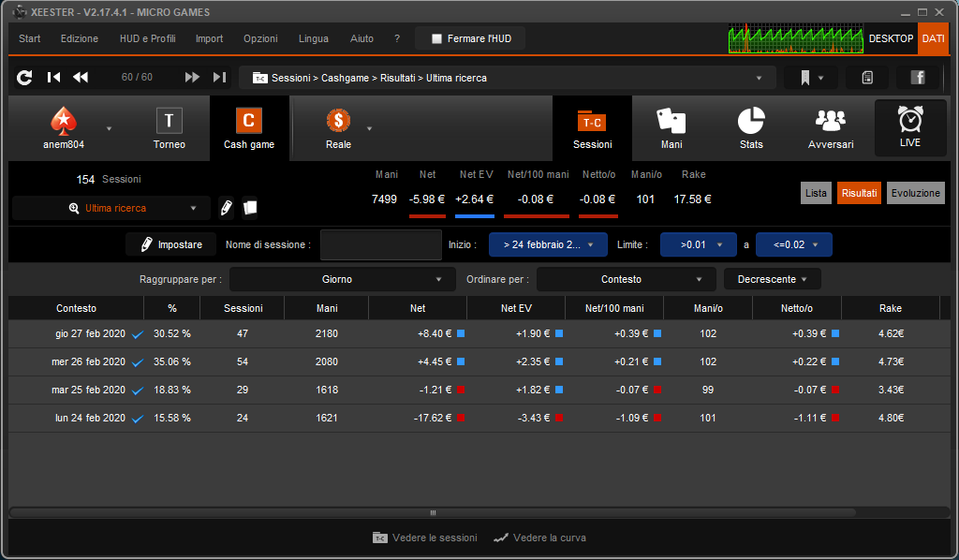Switch to Lista view
This screenshot has width=959, height=560.
click(816, 193)
